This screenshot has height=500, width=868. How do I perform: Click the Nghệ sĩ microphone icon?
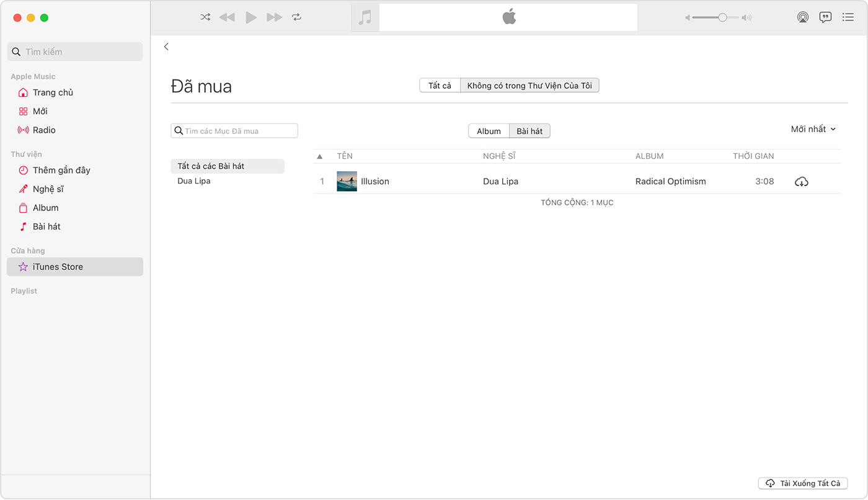(x=23, y=189)
